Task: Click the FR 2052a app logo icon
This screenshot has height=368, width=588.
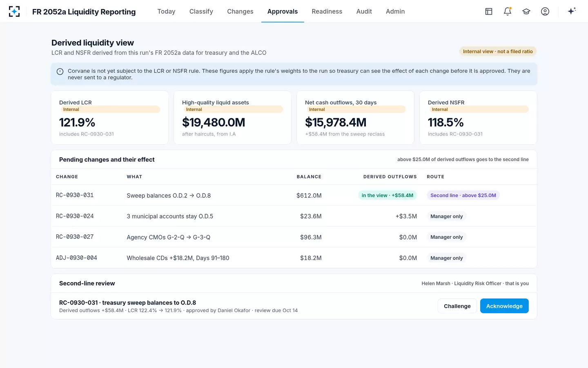Action: point(14,11)
